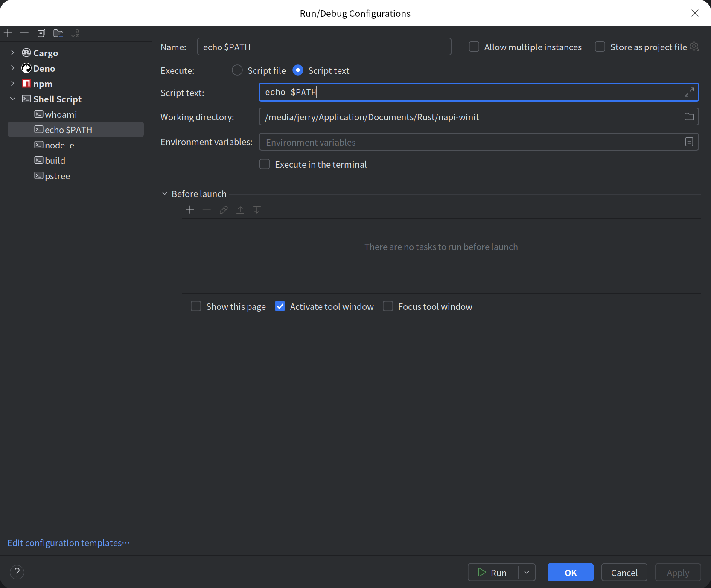Screen dimensions: 711x588
Task: Open help with question mark icon
Action: click(17, 572)
